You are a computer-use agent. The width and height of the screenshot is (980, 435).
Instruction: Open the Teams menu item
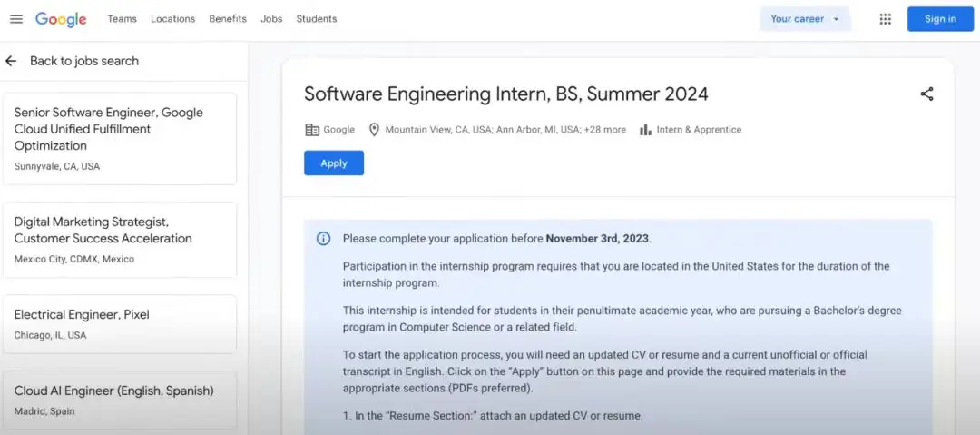(x=122, y=19)
